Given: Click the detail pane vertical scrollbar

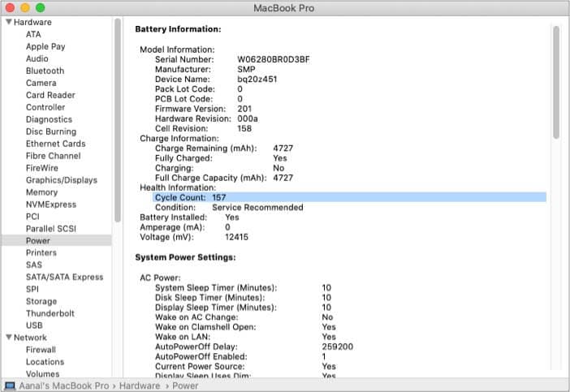Looking at the screenshot, I should pos(556,82).
